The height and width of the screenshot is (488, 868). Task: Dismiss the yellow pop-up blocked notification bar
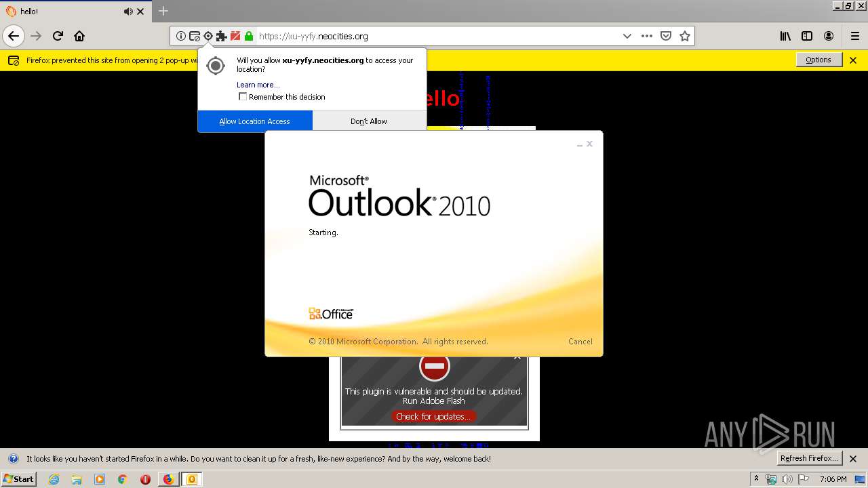[853, 60]
